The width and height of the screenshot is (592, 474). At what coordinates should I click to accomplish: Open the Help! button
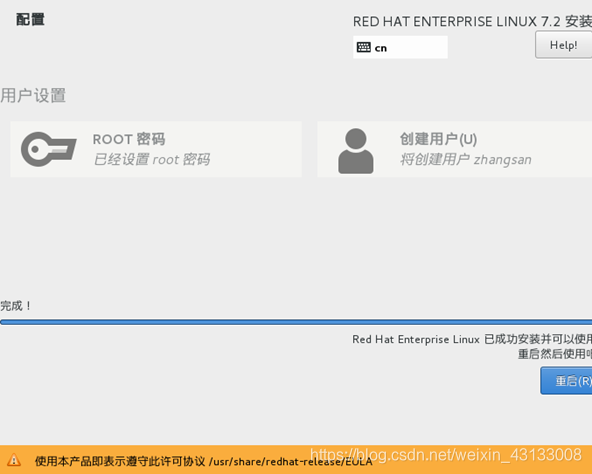coord(563,45)
